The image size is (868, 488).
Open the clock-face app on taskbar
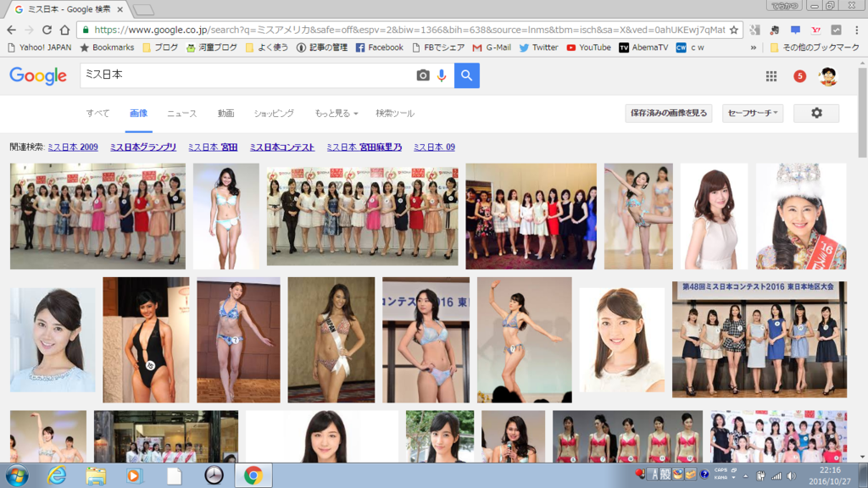coord(214,476)
